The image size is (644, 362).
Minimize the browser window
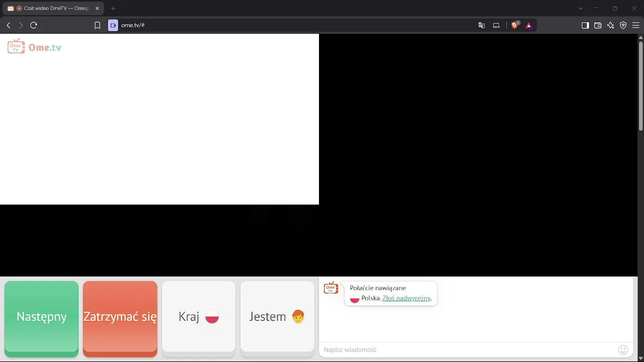pos(596,9)
